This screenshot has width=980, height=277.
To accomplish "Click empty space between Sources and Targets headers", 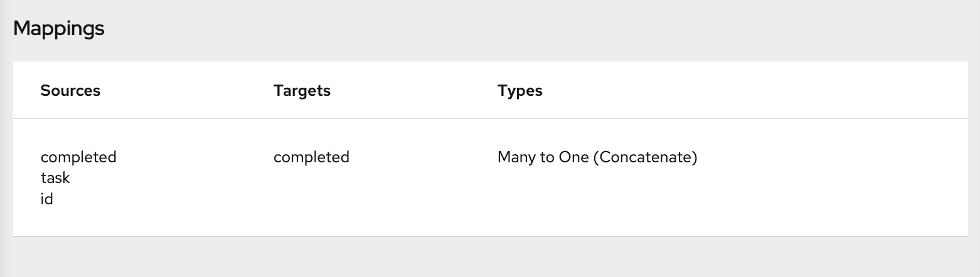I will pyautogui.click(x=188, y=91).
